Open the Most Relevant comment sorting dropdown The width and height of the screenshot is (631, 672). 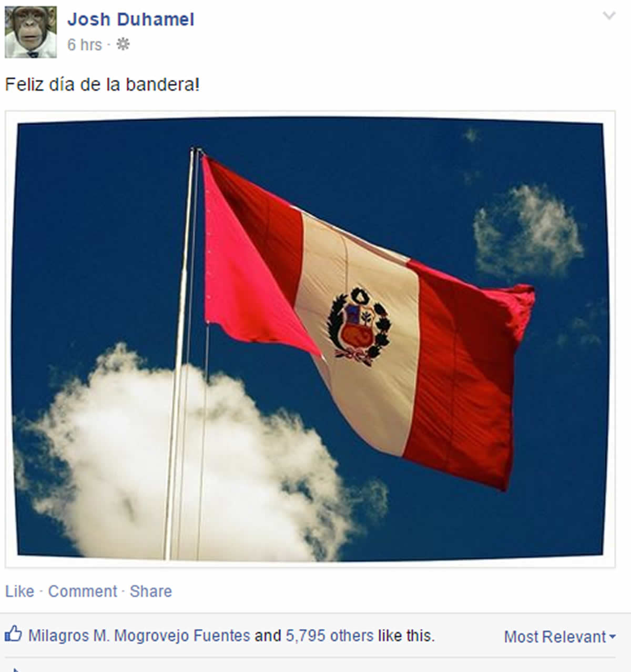click(x=560, y=637)
